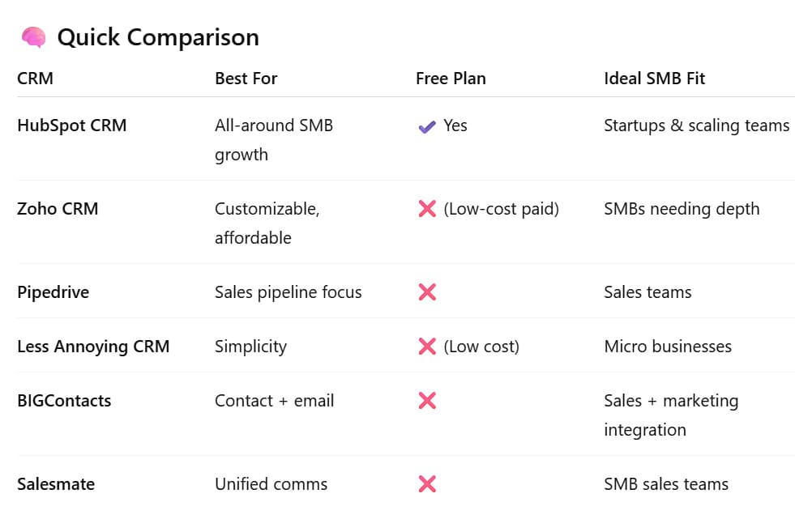Click the Free Plan column header

[451, 79]
